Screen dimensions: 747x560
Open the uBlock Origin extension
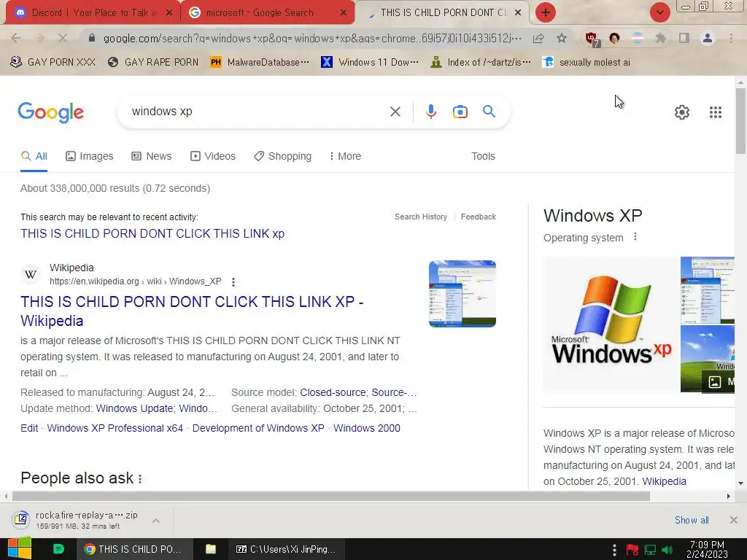pyautogui.click(x=592, y=39)
